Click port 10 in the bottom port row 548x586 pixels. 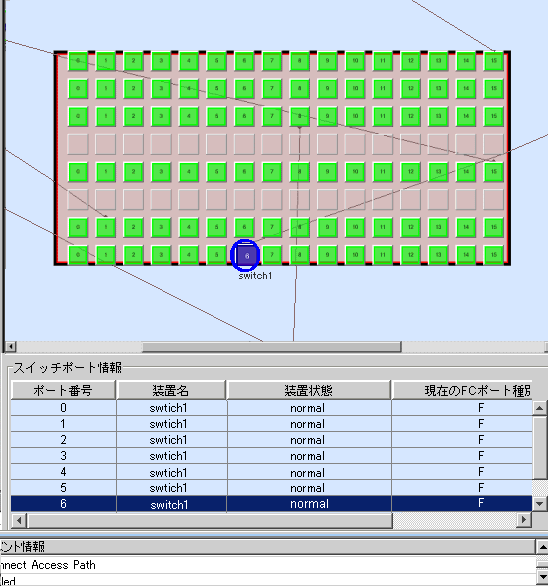pos(355,255)
